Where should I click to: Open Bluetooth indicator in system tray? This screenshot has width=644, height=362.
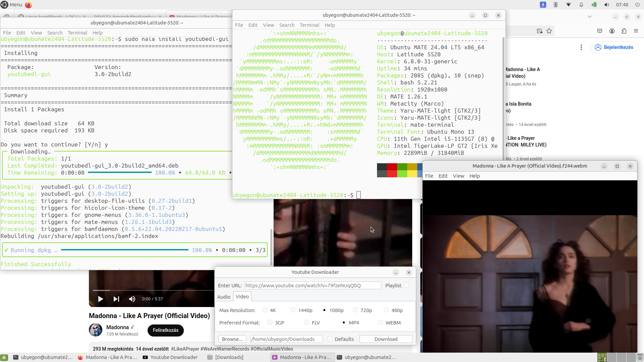point(556,5)
